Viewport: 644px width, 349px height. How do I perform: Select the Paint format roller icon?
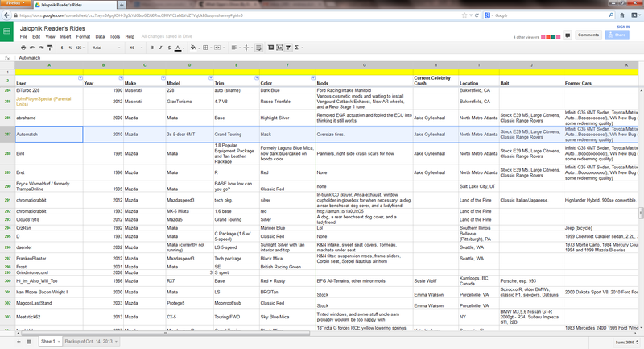point(50,48)
